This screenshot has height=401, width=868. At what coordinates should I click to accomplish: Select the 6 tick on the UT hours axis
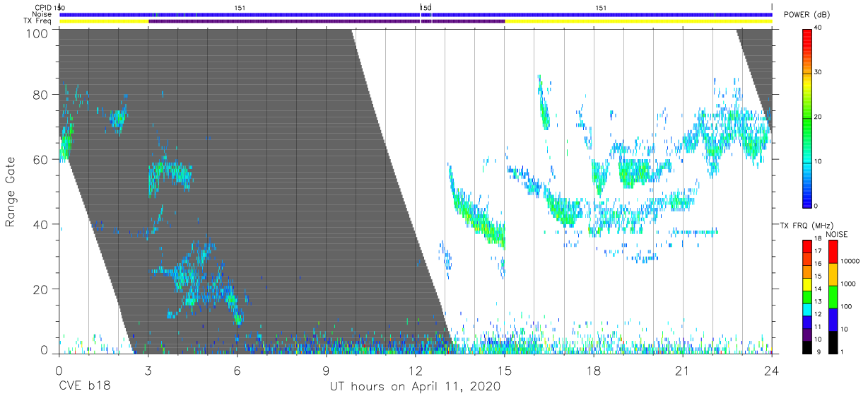point(237,370)
